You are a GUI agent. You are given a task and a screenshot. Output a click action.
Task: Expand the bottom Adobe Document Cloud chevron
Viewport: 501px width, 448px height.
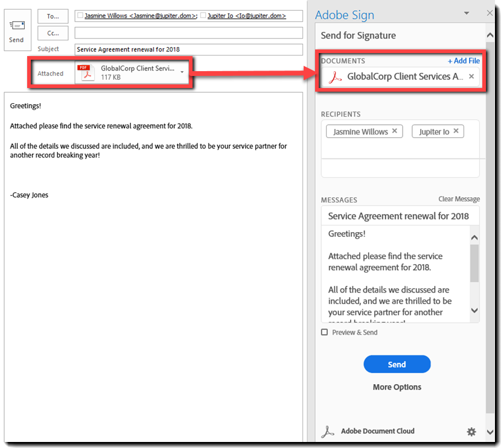coord(490,432)
